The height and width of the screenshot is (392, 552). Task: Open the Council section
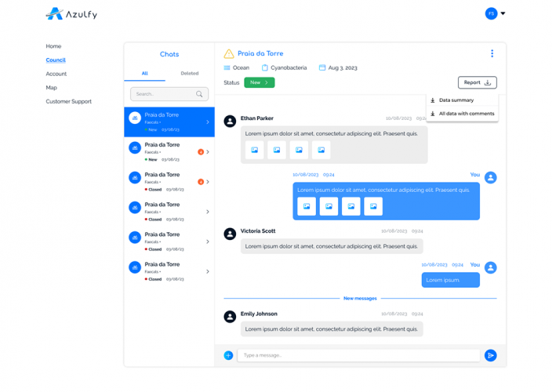point(56,60)
